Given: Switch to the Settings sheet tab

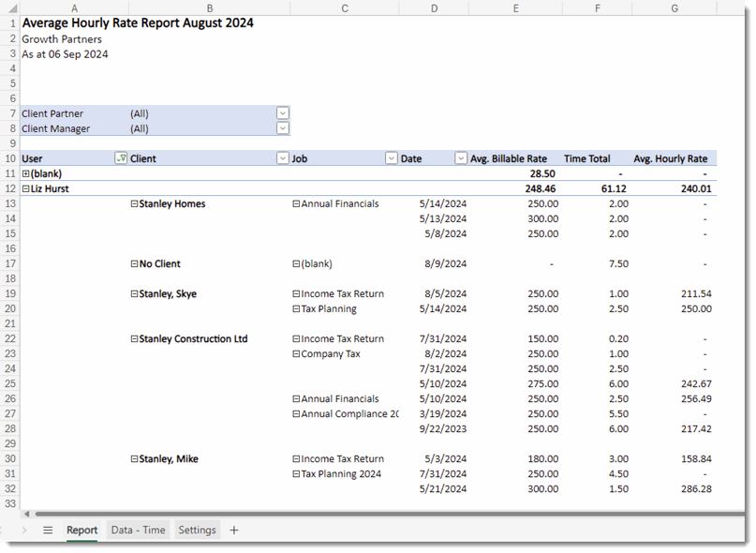Looking at the screenshot, I should pyautogui.click(x=198, y=530).
